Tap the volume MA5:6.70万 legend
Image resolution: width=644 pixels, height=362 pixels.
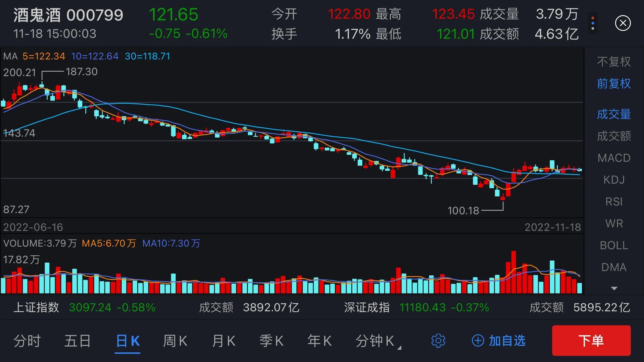tap(109, 243)
